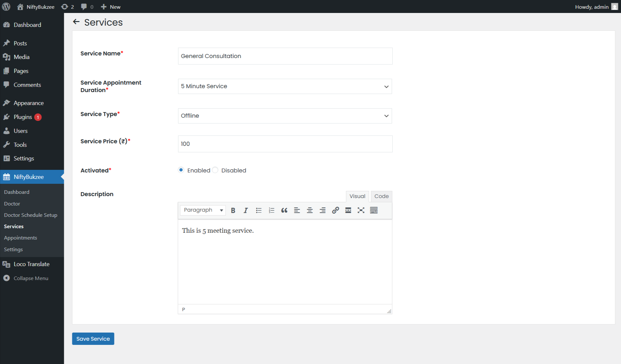The height and width of the screenshot is (364, 621).
Task: Click the Service Price input field
Action: 285,144
